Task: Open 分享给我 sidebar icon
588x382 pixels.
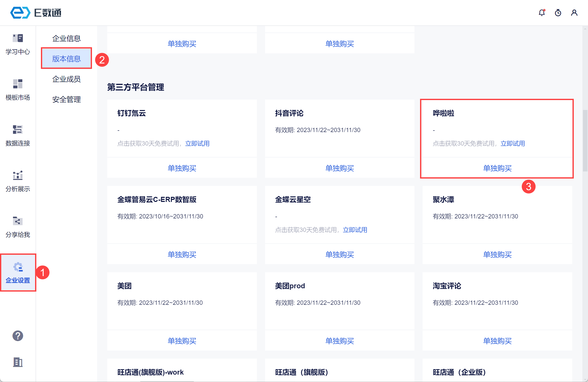Action: click(18, 227)
